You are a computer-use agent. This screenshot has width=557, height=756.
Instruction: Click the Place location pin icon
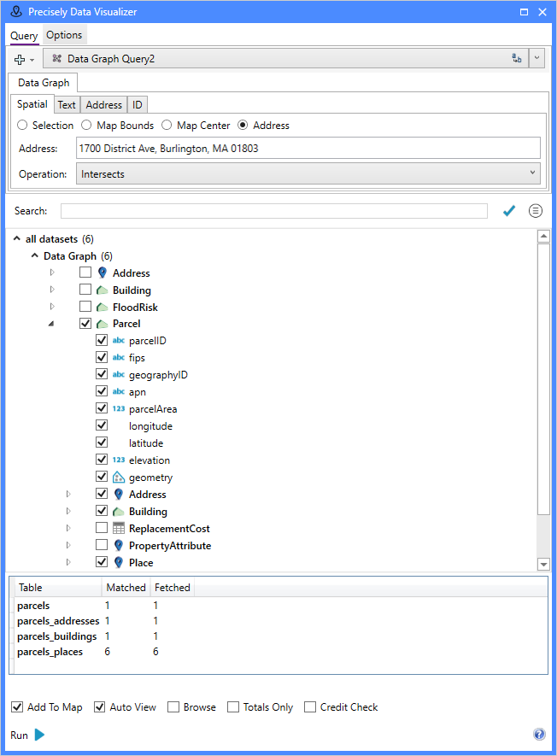tap(118, 562)
